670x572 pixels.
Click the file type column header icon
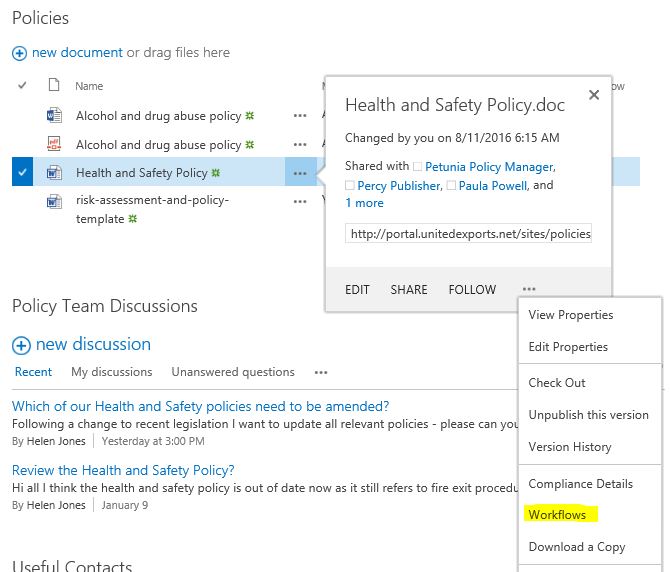54,87
